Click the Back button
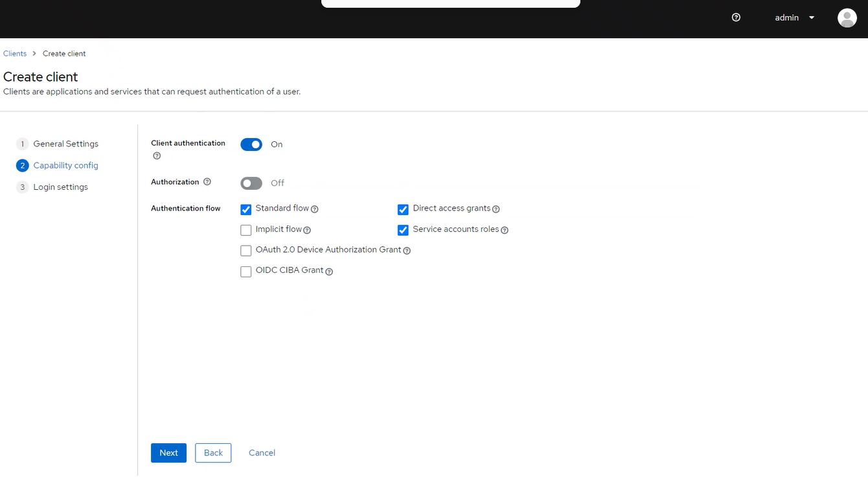This screenshot has height=482, width=868. click(x=213, y=453)
